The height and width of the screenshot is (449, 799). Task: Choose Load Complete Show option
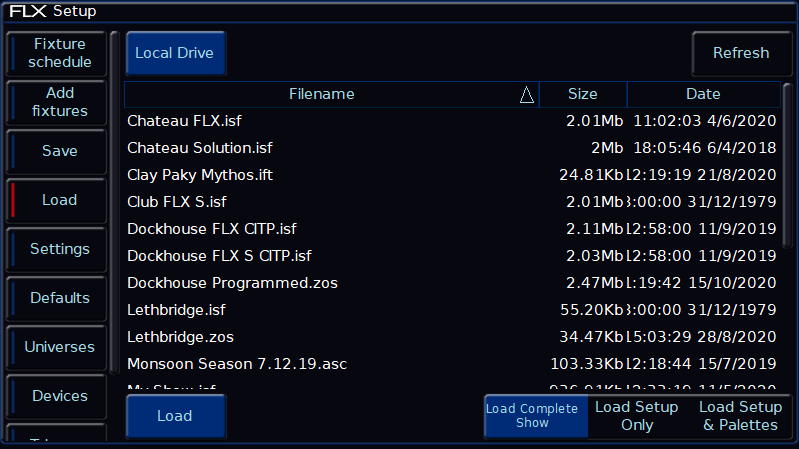point(536,416)
